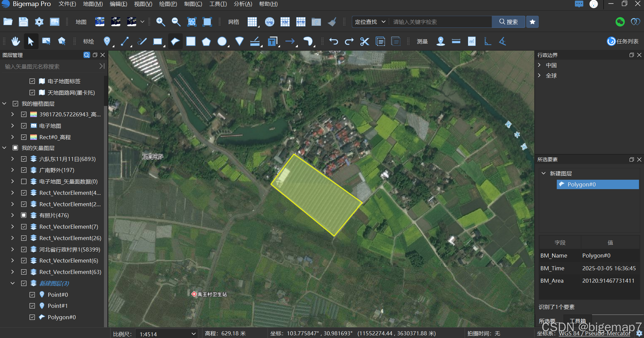
Task: Select the area measure m² tool
Action: point(472,42)
